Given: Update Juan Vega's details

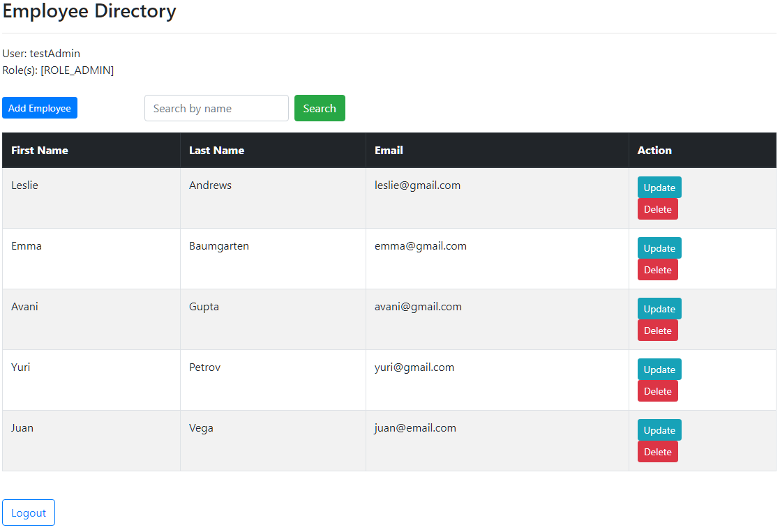Looking at the screenshot, I should pos(659,430).
